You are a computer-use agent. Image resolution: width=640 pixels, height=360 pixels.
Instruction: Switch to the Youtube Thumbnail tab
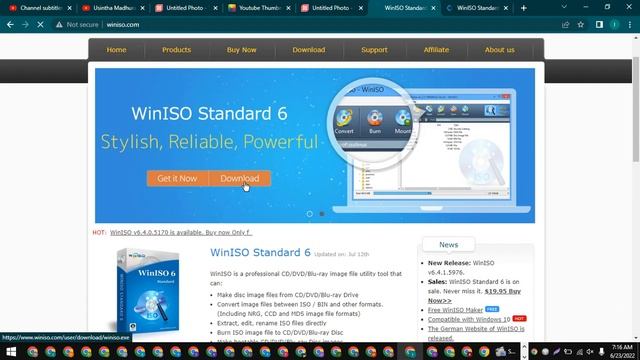pyautogui.click(x=259, y=8)
